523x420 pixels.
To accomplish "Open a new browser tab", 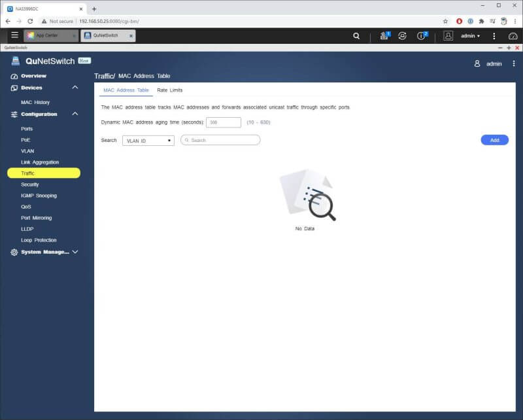I will point(94,9).
